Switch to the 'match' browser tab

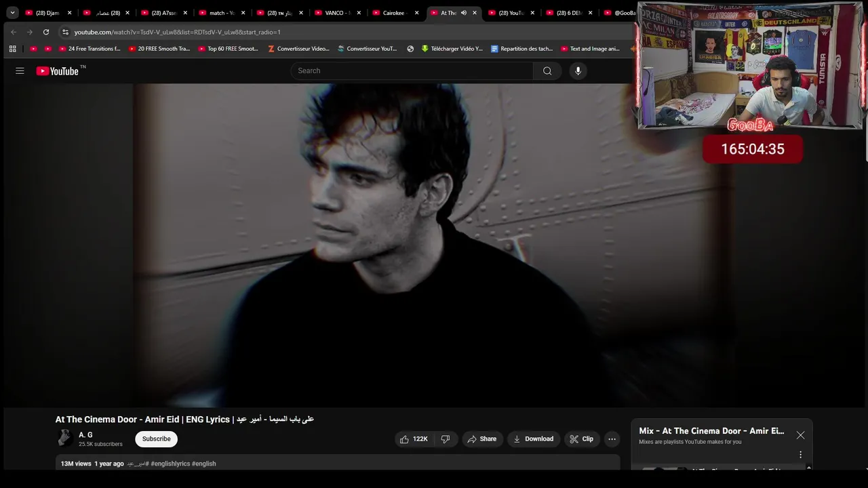point(221,13)
